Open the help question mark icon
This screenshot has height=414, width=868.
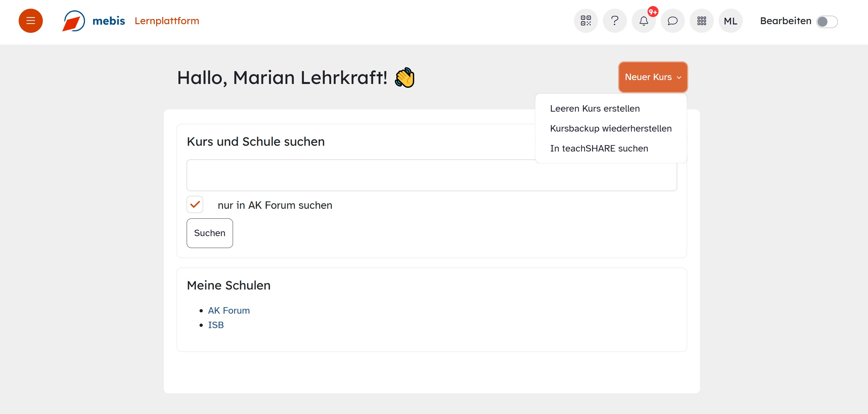[615, 21]
